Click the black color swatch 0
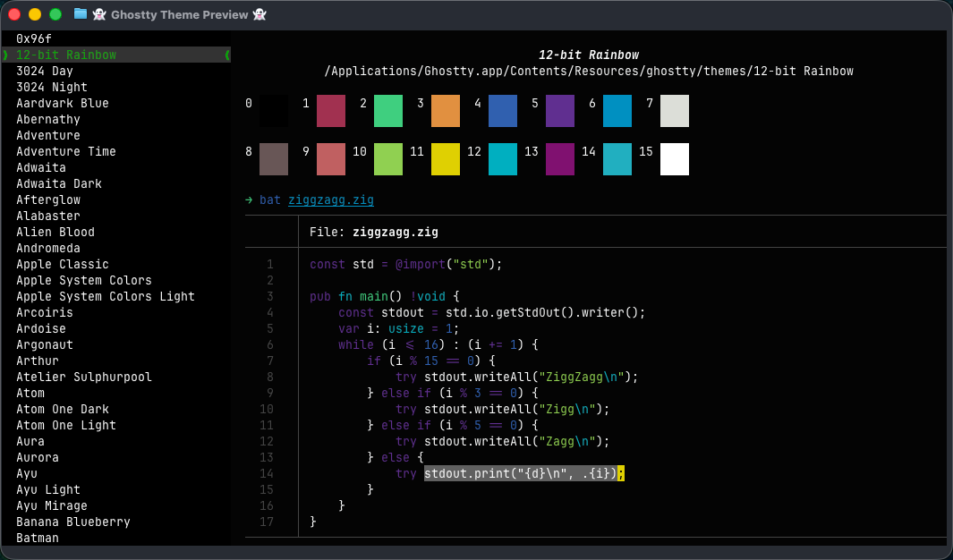The width and height of the screenshot is (953, 560). pyautogui.click(x=274, y=111)
